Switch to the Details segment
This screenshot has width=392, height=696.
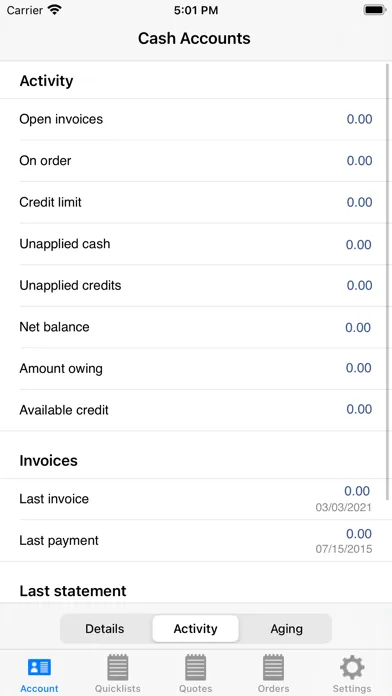click(x=105, y=629)
